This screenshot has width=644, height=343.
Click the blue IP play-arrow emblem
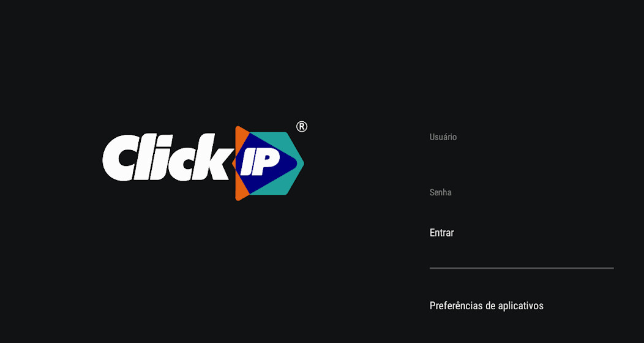pyautogui.click(x=267, y=163)
